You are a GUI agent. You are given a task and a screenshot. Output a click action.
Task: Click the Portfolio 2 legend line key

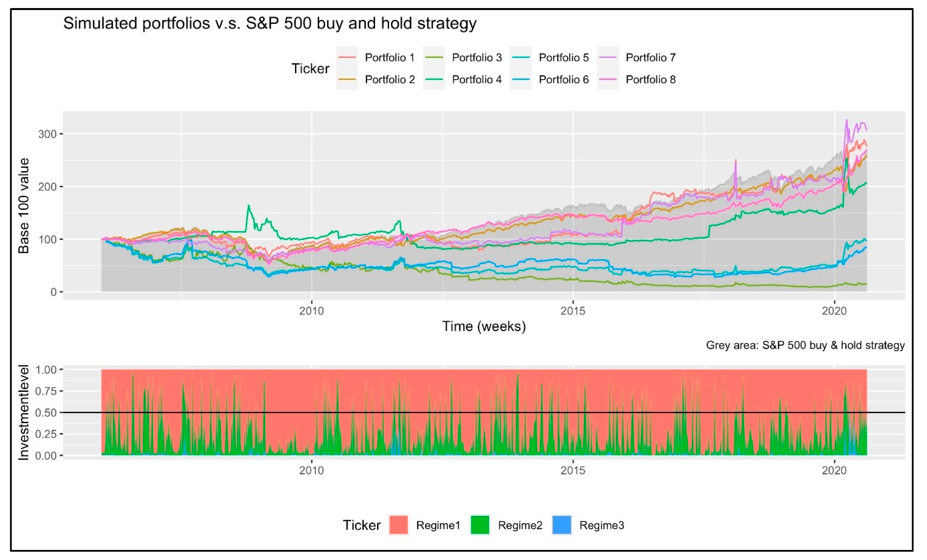(x=347, y=79)
